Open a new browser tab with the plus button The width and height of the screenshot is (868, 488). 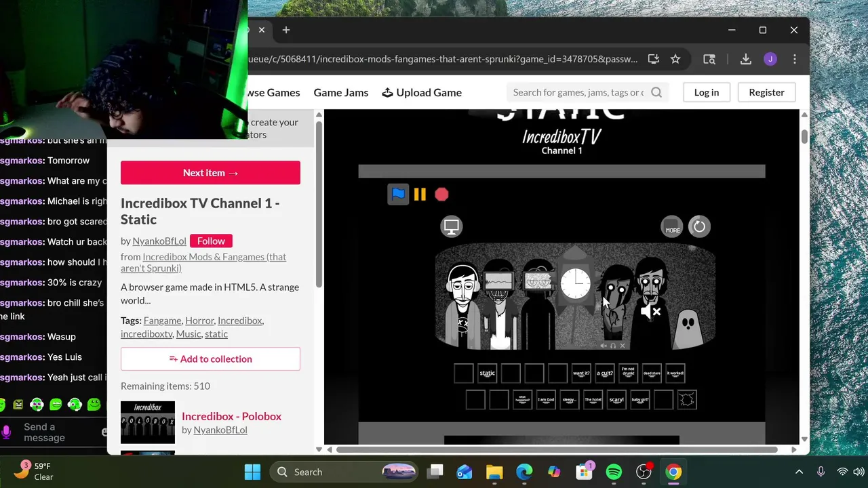click(286, 30)
